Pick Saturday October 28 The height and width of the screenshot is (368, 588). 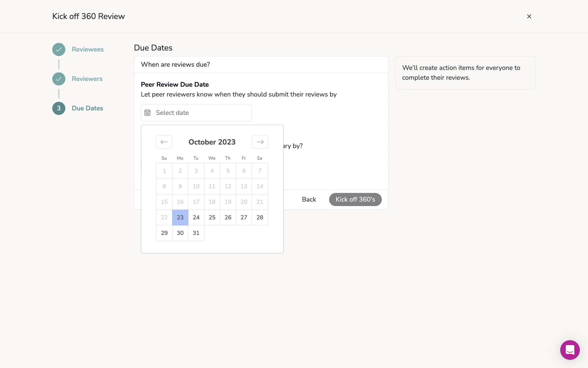(x=260, y=217)
